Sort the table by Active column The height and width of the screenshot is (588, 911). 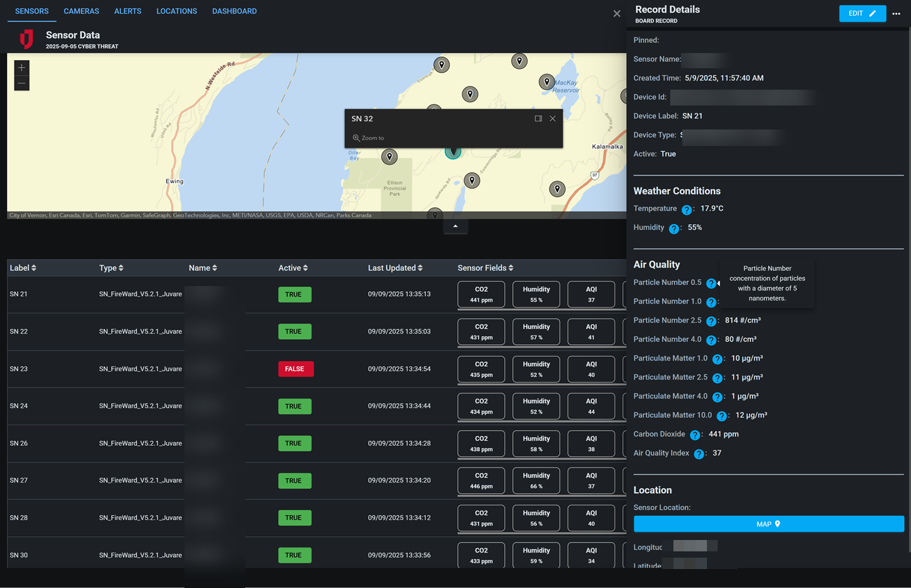[293, 267]
